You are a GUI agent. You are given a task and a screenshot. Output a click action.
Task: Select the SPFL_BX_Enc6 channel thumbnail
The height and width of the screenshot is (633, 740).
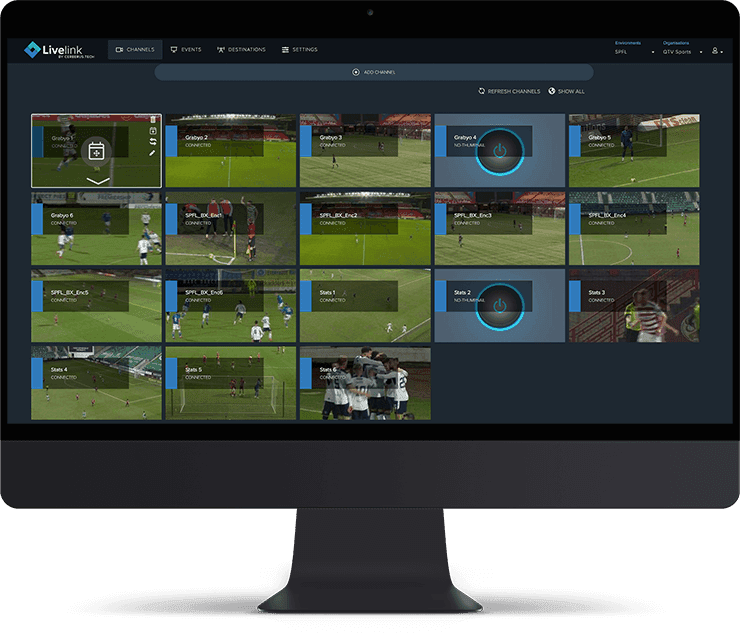[x=231, y=306]
